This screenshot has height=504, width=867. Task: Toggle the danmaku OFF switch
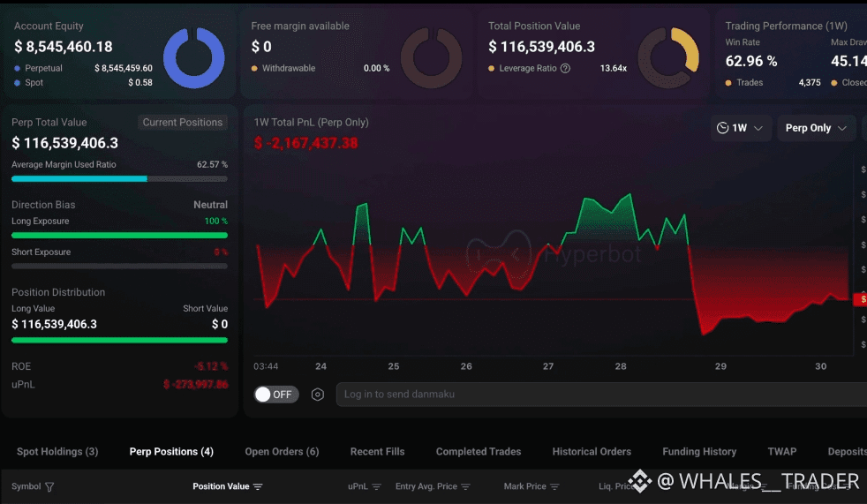coord(276,394)
